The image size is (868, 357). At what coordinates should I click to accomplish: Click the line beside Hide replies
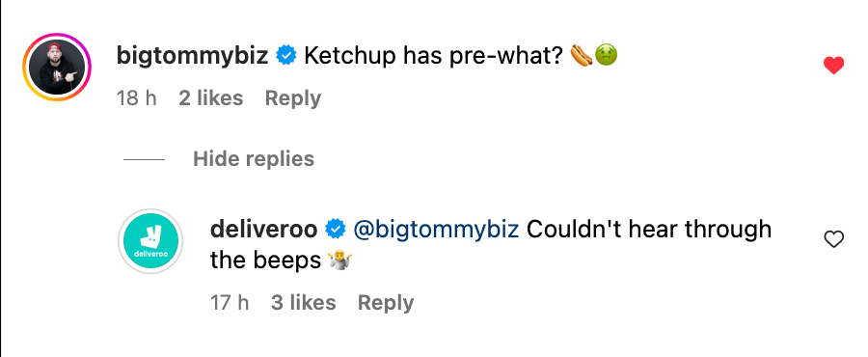tap(144, 159)
